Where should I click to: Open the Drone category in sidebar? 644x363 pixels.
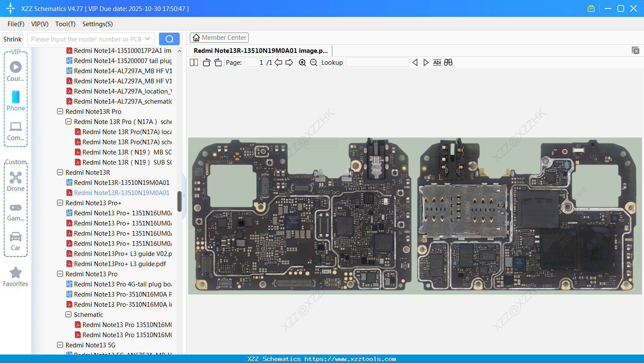pyautogui.click(x=16, y=181)
